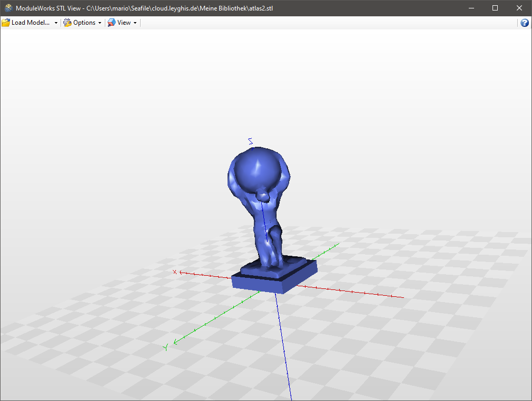Click the Load Model folder icon

coord(6,23)
